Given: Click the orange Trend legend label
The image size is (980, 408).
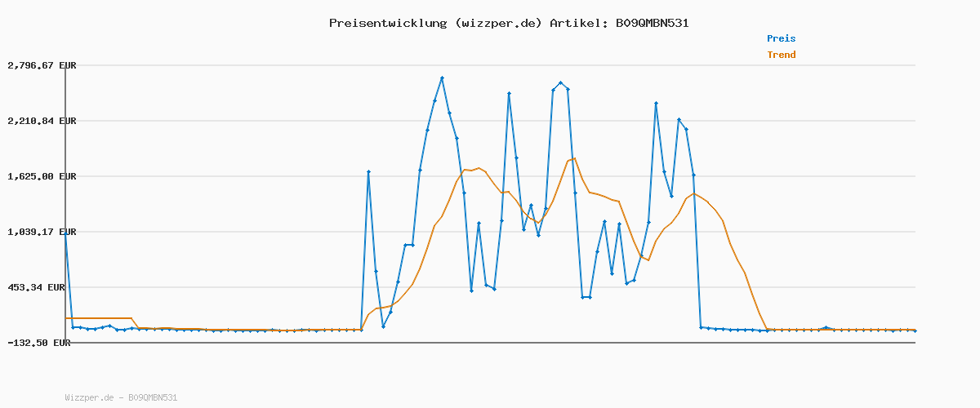Looking at the screenshot, I should 781,55.
